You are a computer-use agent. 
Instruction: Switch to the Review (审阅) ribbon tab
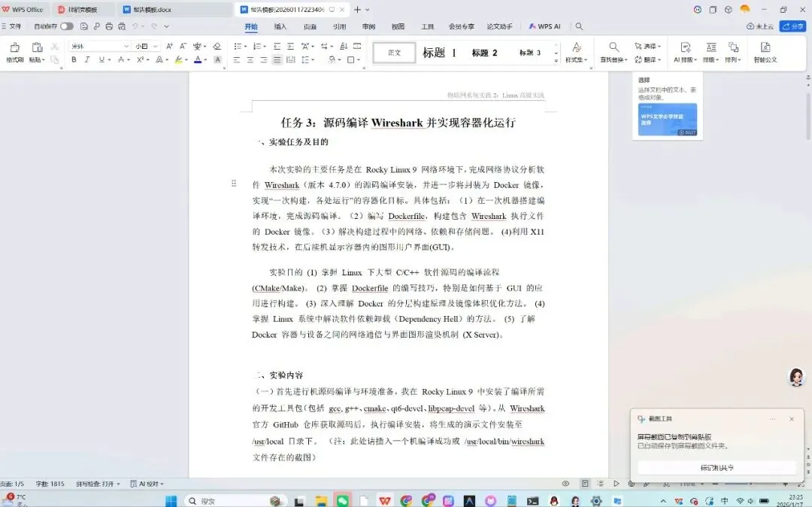[368, 26]
